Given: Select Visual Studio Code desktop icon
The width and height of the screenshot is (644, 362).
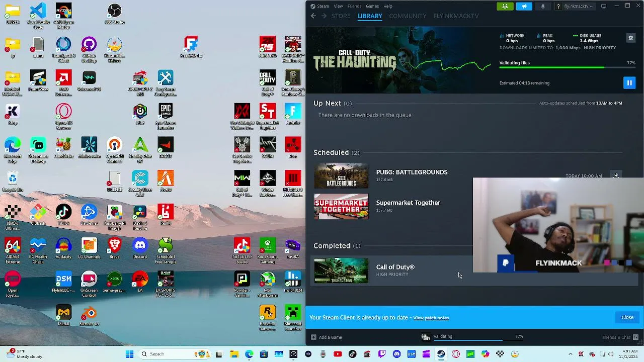Looking at the screenshot, I should click(38, 16).
